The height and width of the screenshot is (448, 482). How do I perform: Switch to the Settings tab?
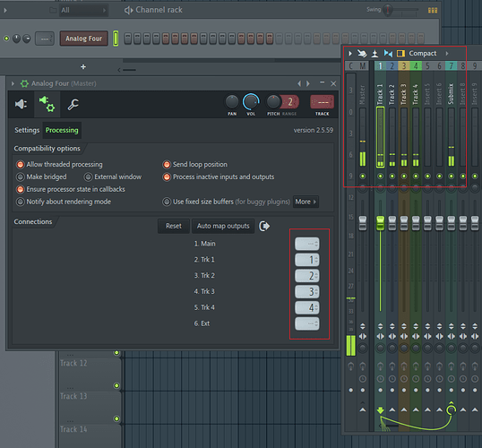pos(27,130)
